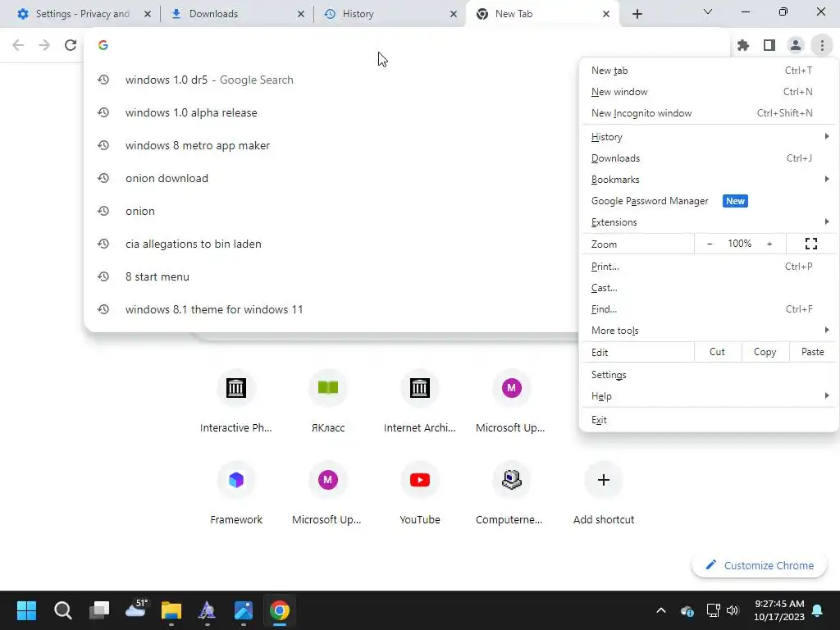Toggle fullscreen mode icon in Zoom row

pyautogui.click(x=811, y=244)
